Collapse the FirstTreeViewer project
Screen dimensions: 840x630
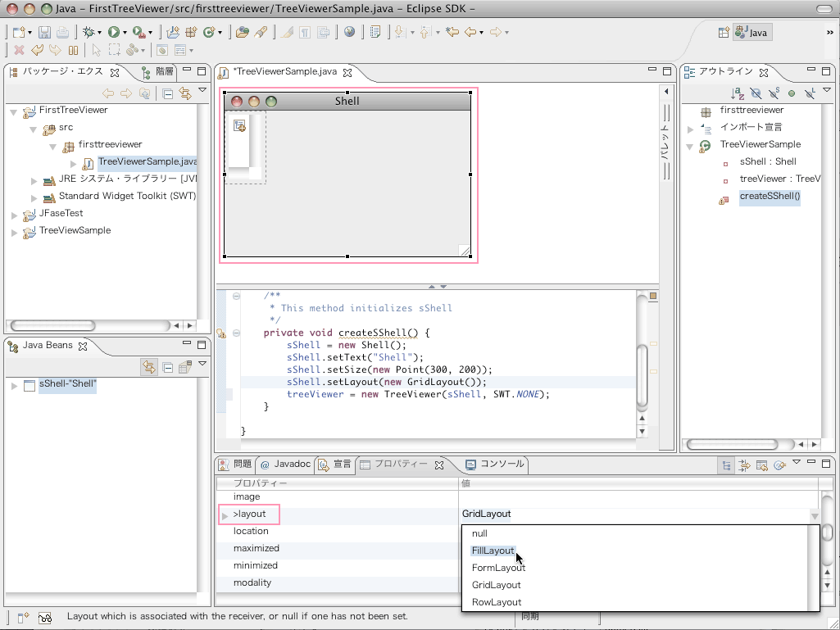(x=14, y=111)
